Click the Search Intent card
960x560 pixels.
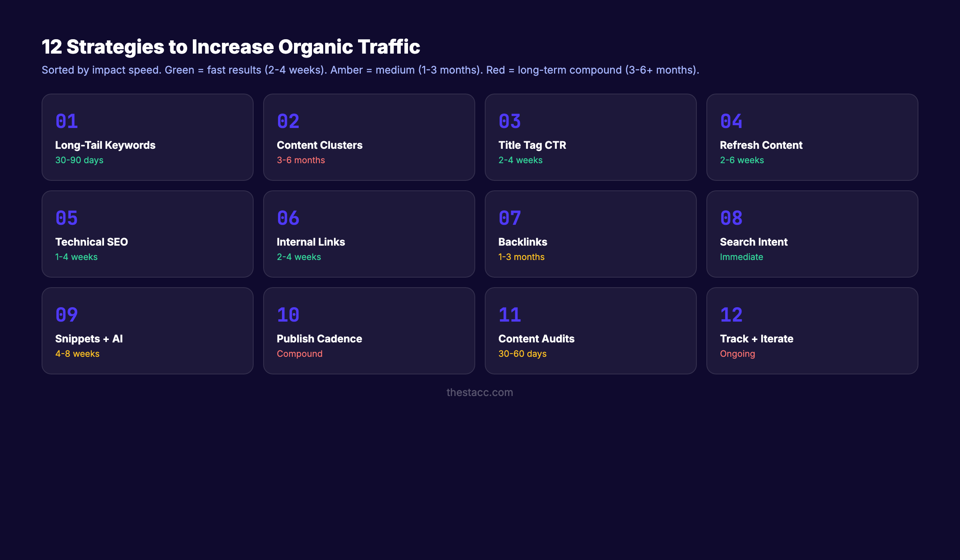pyautogui.click(x=813, y=234)
